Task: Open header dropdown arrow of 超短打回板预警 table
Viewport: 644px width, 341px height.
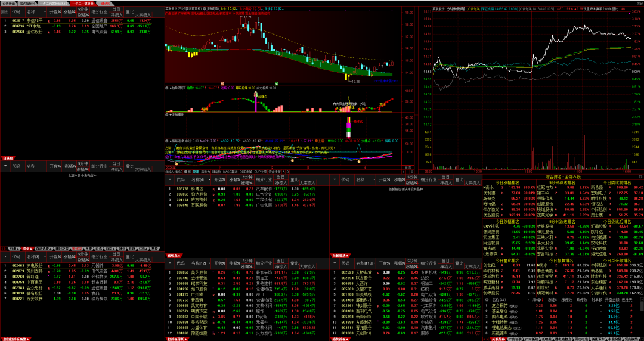Action: (x=5, y=257)
